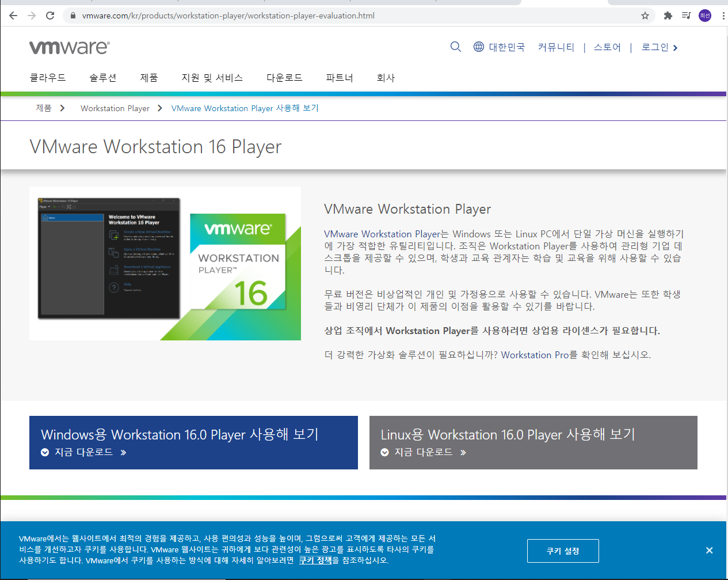Click the padlock site info icon
The image size is (728, 580).
73,16
